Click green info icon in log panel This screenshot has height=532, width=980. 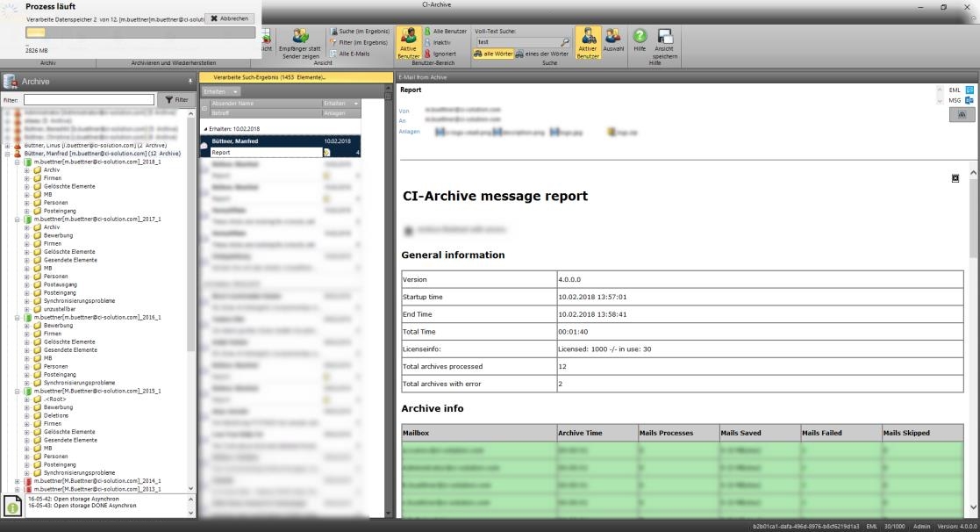pos(12,507)
